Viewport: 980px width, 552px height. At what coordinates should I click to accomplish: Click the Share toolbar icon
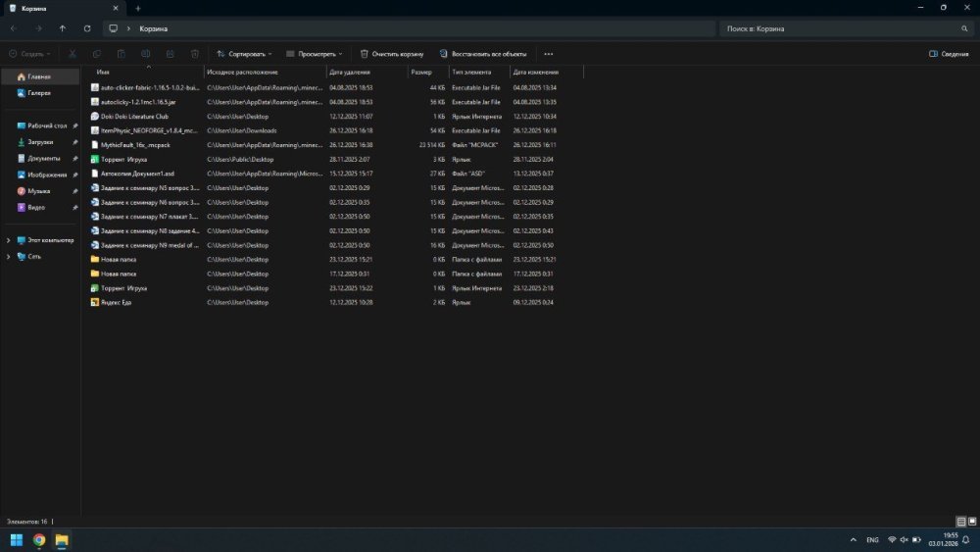pos(170,54)
